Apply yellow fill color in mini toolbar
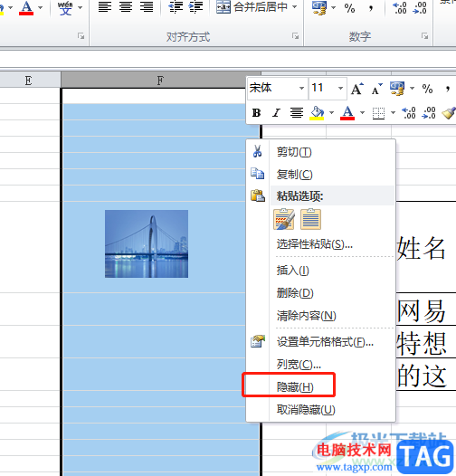The width and height of the screenshot is (456, 476). (x=317, y=113)
